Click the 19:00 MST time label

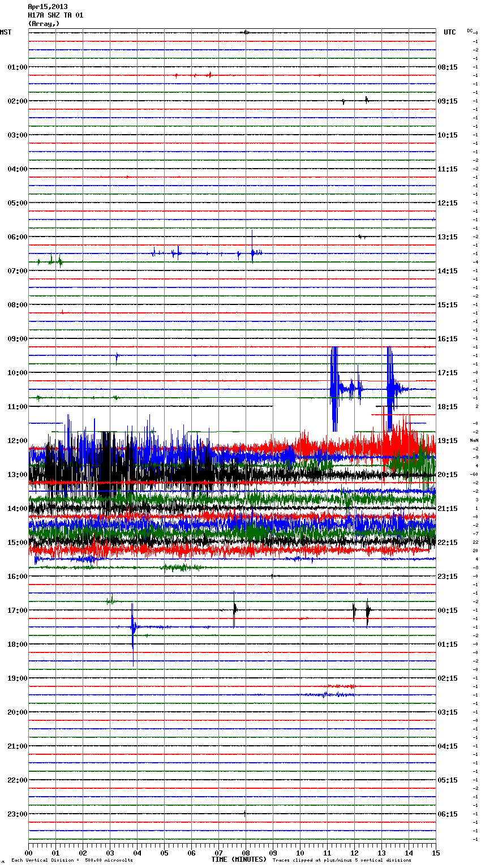click(18, 678)
